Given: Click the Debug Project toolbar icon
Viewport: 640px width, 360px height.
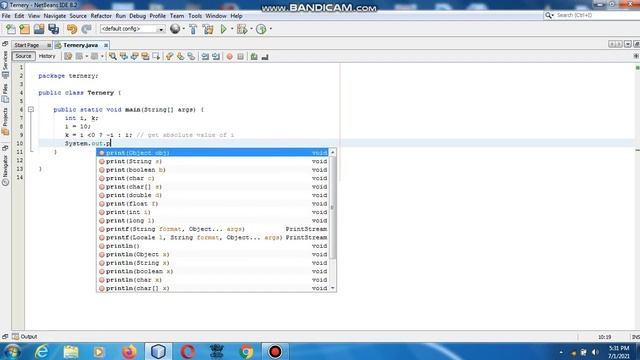Looking at the screenshot, I should (242, 29).
